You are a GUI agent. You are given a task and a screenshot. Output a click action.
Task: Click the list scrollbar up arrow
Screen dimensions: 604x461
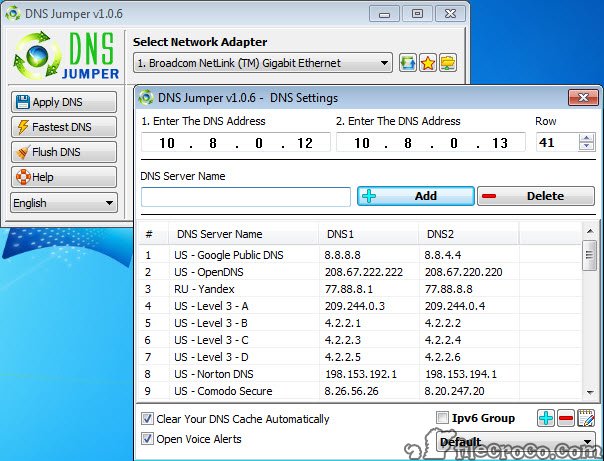tap(590, 231)
